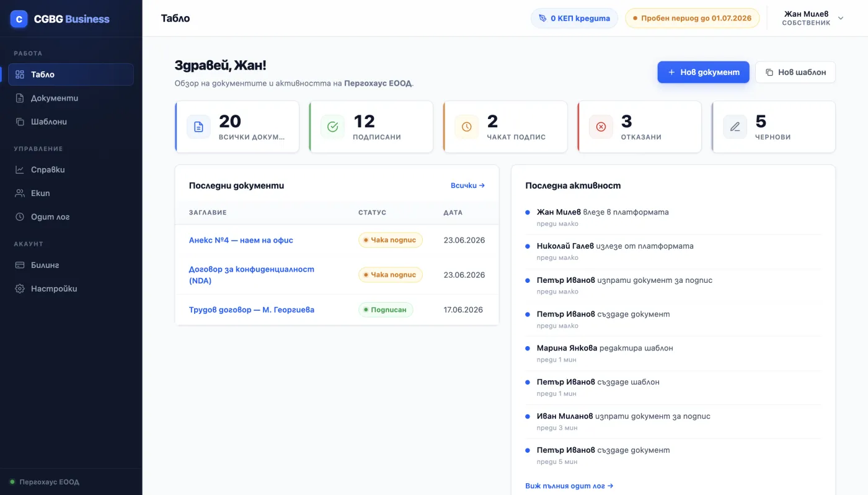Click the Табло grid icon in sidebar
Viewport: 868px width, 495px height.
pos(20,74)
